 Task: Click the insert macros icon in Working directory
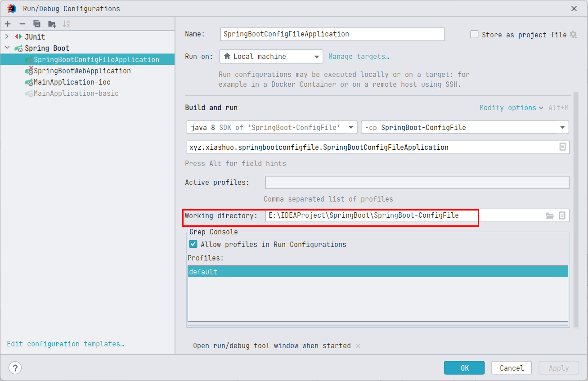click(x=562, y=216)
